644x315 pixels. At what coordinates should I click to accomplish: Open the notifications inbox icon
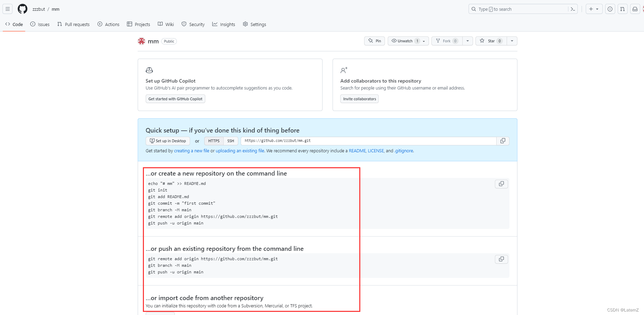(x=635, y=9)
